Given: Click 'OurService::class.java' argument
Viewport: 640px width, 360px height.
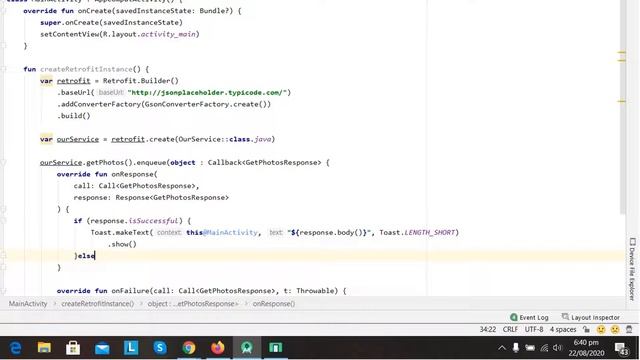Looking at the screenshot, I should [224, 139].
